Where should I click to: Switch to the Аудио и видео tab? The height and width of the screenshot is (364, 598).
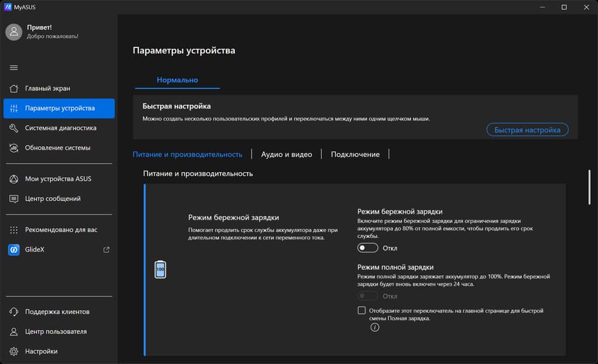click(287, 155)
